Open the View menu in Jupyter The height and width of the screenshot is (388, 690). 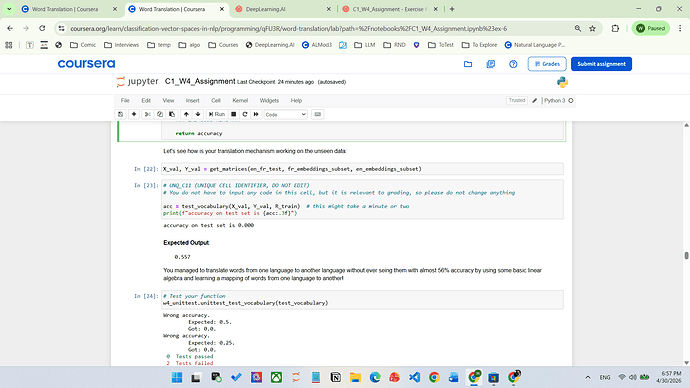tap(168, 101)
